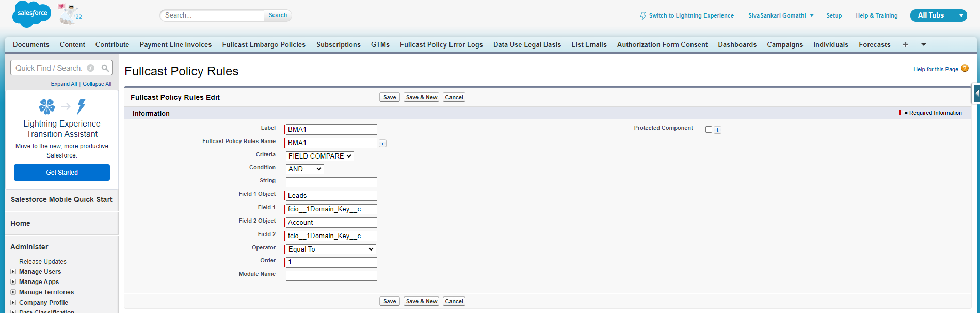This screenshot has height=313, width=980.
Task: Click the Lightning bolt icon in Transition Assistant
Action: pyautogui.click(x=81, y=107)
